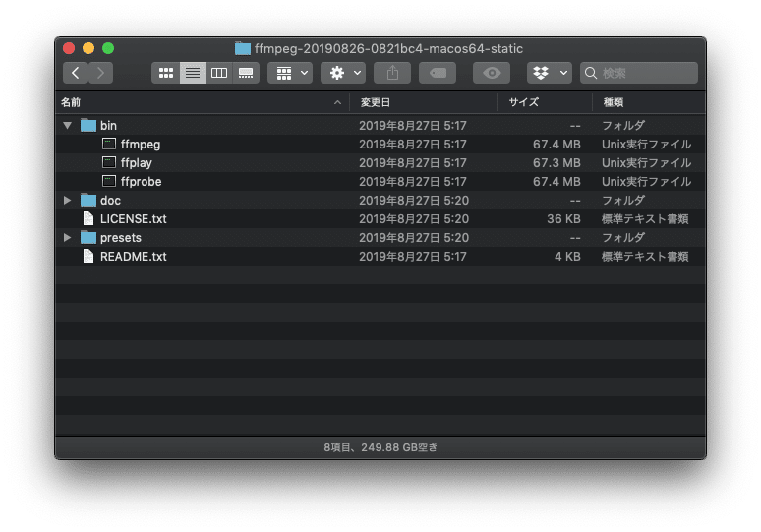
Task: Expand the doc folder disclosure triangle
Action: [x=68, y=200]
